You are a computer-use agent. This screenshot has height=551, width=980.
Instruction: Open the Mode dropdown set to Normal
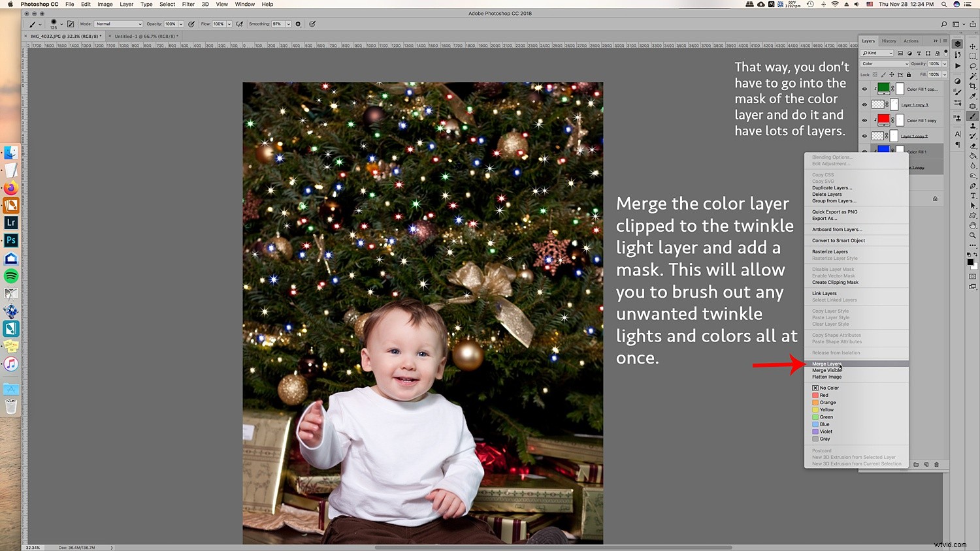click(118, 24)
